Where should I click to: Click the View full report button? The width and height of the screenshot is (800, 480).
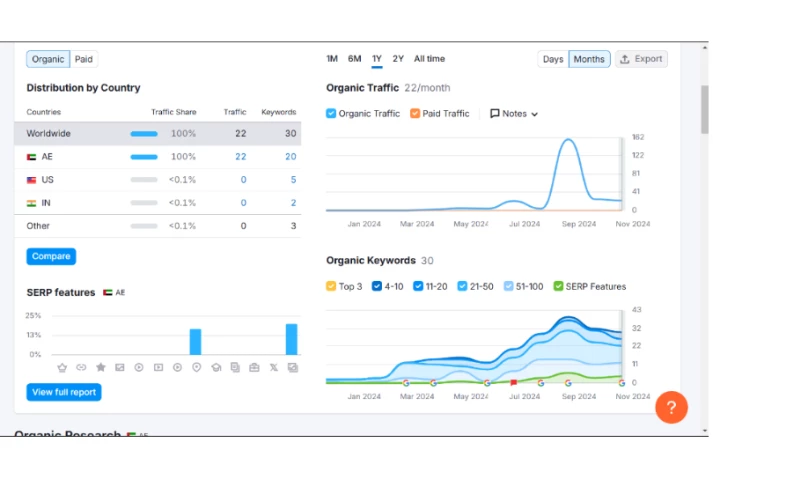[64, 392]
